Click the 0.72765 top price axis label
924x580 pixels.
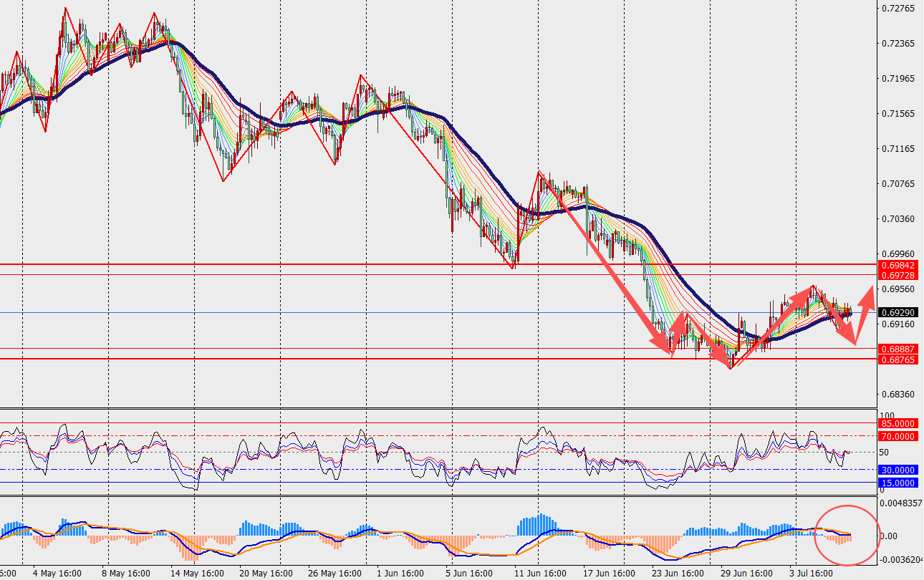[898, 9]
